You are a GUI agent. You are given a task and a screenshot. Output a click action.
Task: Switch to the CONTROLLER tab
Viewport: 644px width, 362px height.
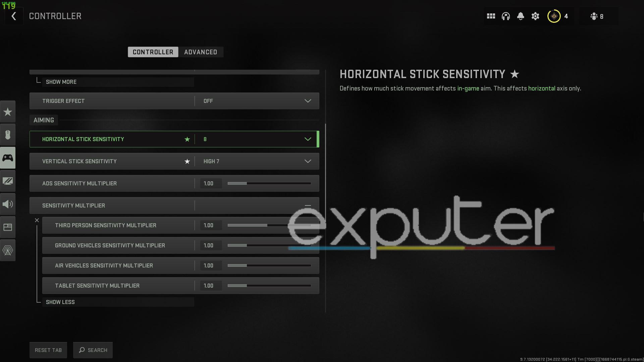coord(153,52)
